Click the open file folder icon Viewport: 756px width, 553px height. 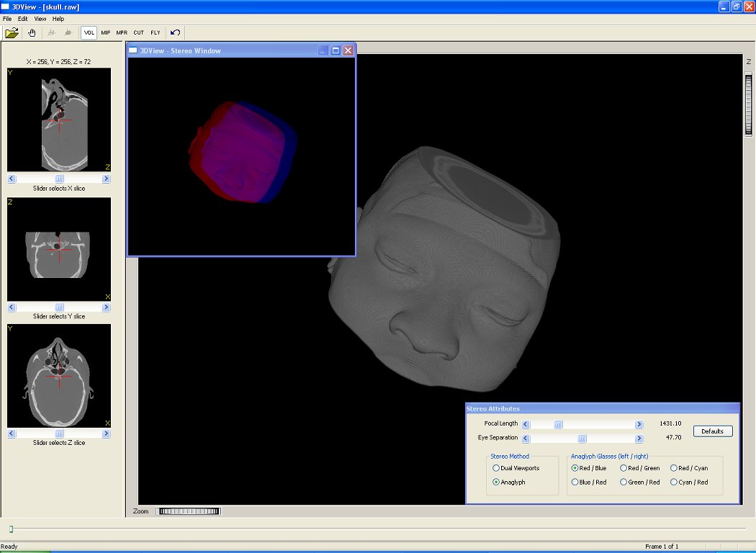(12, 32)
